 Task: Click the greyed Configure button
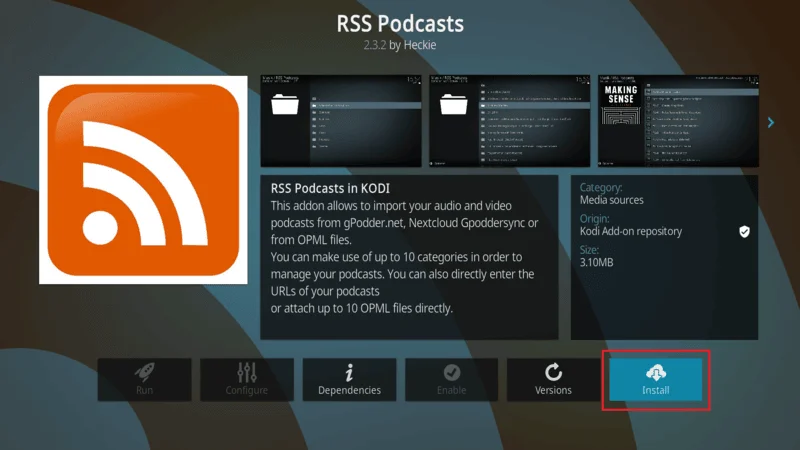[x=247, y=380]
